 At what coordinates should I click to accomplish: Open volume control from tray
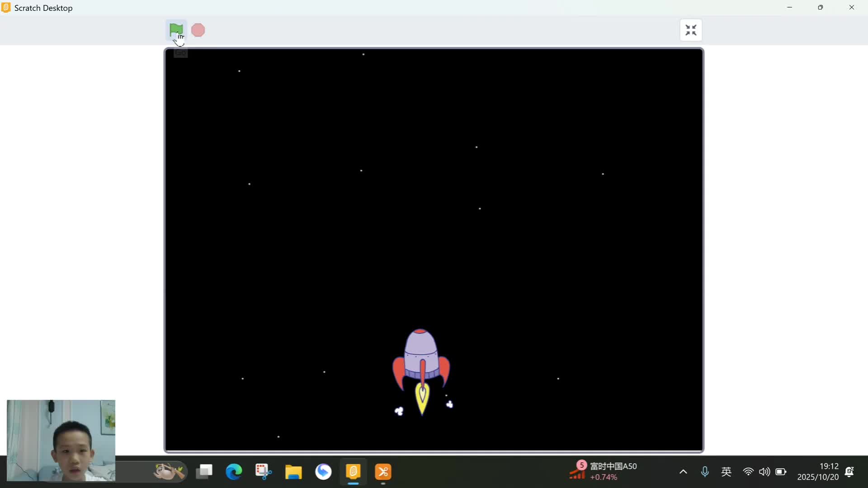[x=764, y=472]
